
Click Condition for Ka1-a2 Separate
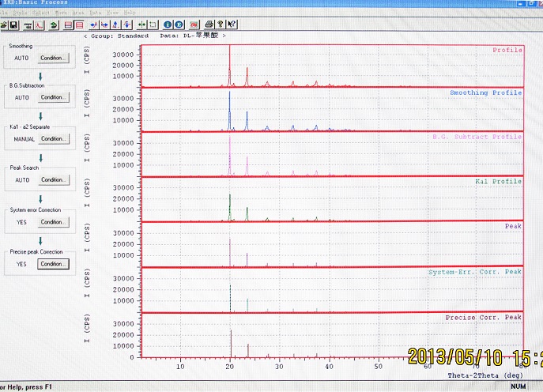53,138
